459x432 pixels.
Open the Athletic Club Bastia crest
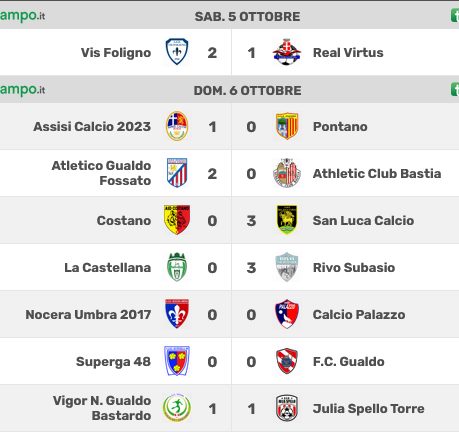coord(287,173)
